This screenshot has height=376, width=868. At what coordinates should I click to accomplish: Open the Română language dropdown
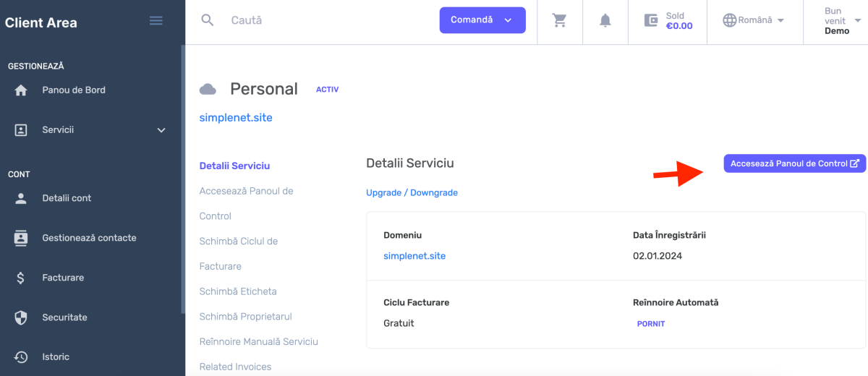[x=754, y=20]
